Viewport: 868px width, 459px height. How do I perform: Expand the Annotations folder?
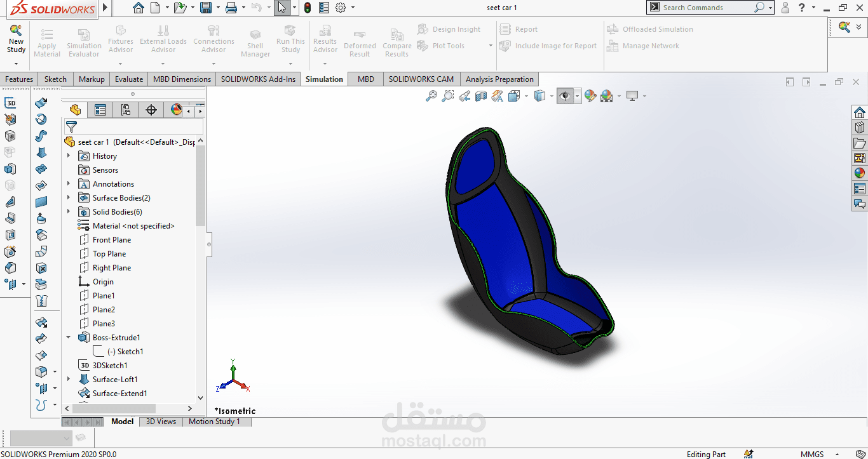tap(69, 184)
